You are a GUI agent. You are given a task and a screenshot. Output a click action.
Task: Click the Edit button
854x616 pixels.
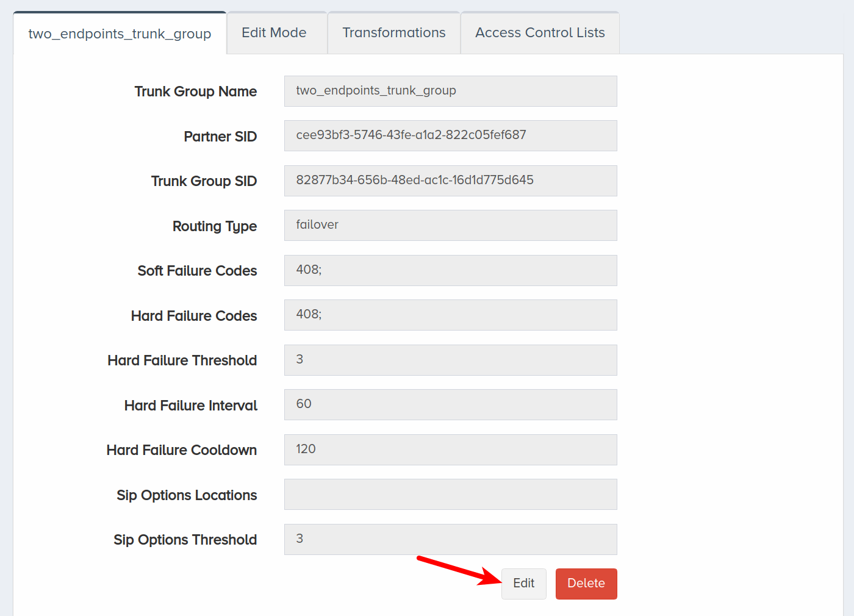523,584
